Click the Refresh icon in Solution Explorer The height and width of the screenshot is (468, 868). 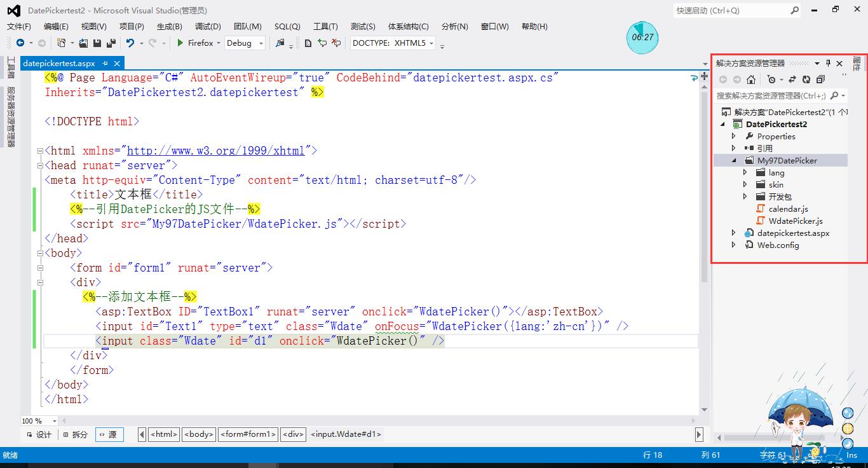coord(806,79)
